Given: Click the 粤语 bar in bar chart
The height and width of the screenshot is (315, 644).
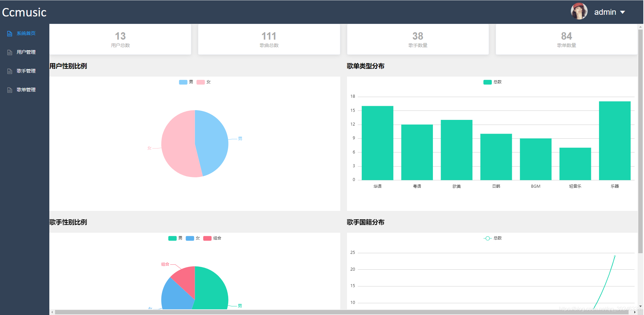Looking at the screenshot, I should (417, 152).
